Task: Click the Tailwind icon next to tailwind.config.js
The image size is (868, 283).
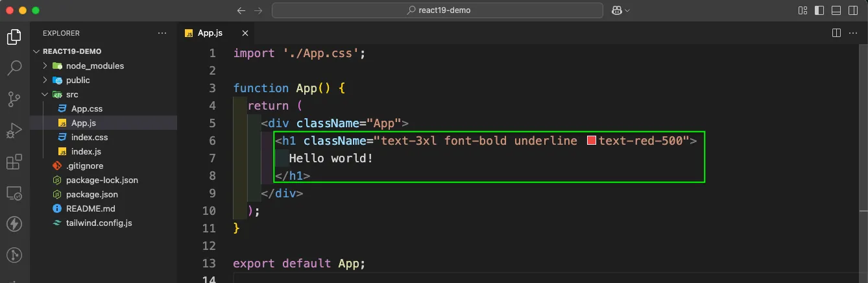Action: tap(57, 223)
